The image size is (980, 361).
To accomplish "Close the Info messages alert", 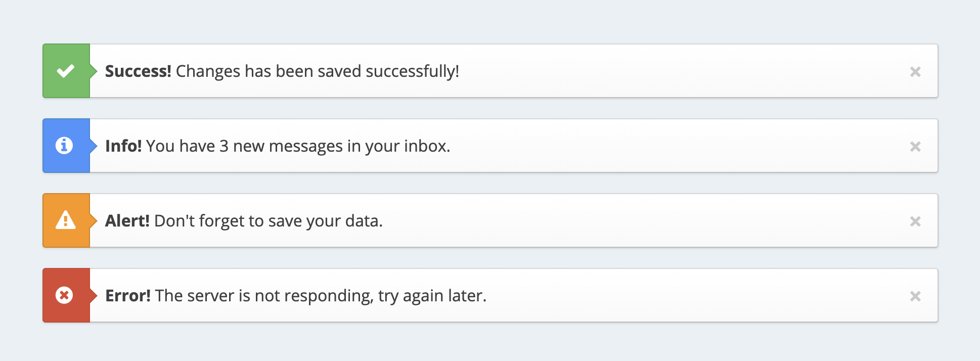I will point(915,147).
